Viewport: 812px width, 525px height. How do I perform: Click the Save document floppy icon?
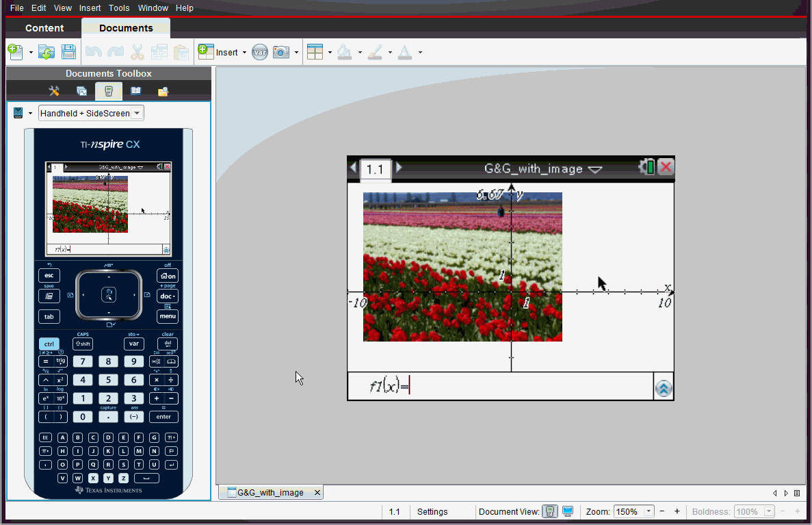pos(68,52)
